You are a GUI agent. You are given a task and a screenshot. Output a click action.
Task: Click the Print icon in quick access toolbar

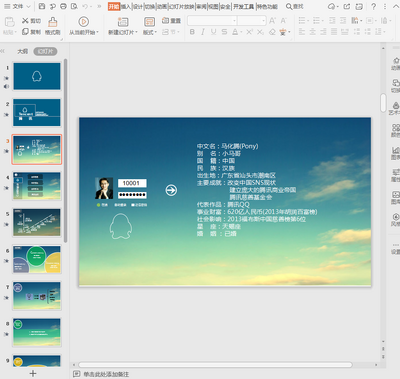click(63, 6)
